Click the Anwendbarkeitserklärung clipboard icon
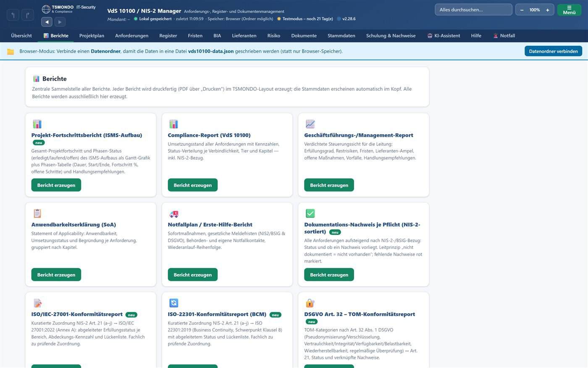Image resolution: width=588 pixels, height=368 pixels. click(x=37, y=213)
